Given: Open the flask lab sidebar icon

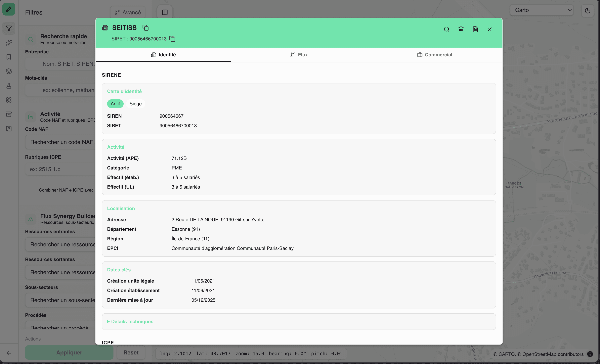Looking at the screenshot, I should point(9,86).
